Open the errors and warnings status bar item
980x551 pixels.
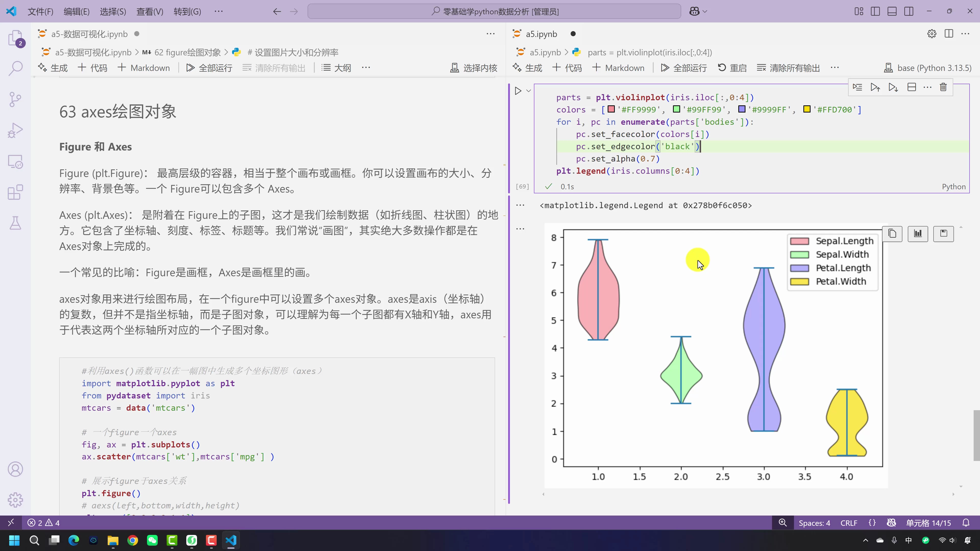tap(44, 523)
